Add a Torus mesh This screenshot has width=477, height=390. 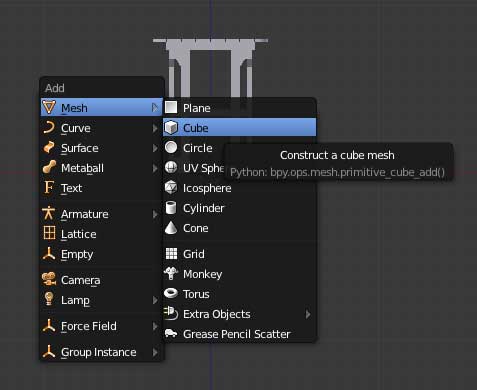[239, 294]
